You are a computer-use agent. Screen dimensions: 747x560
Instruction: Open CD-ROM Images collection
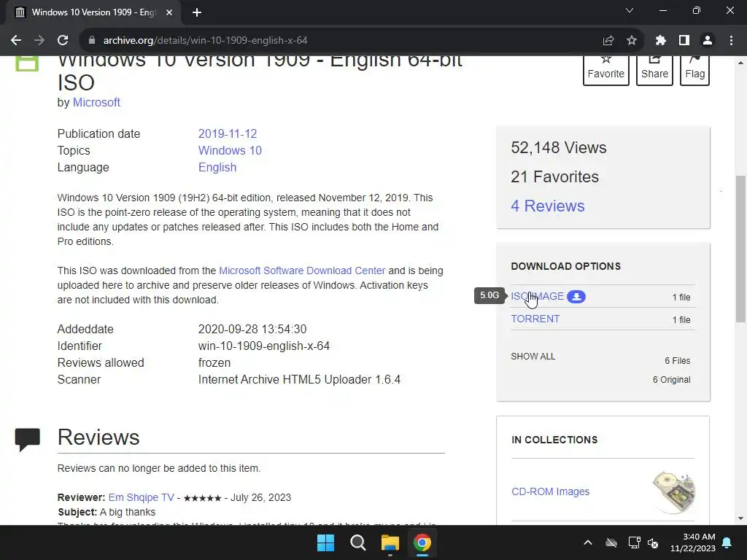(x=550, y=491)
